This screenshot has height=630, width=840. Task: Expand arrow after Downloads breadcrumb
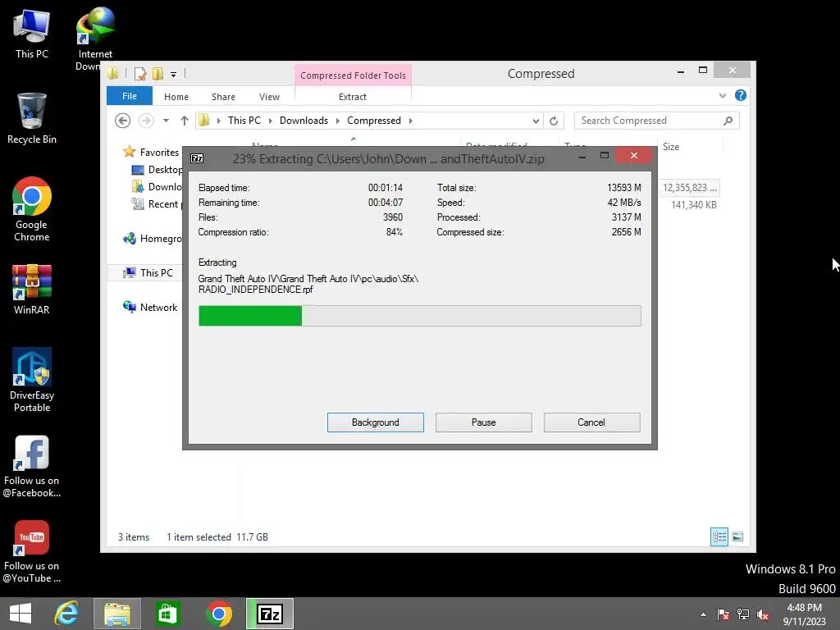(337, 121)
